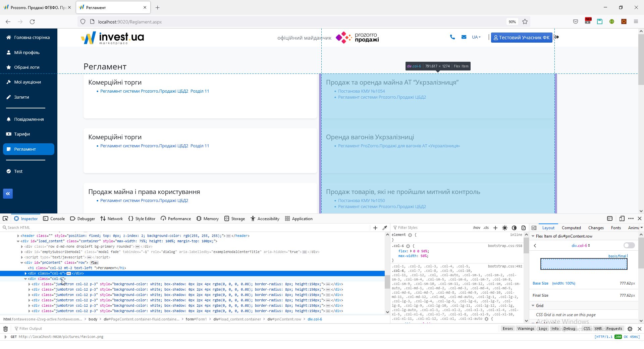This screenshot has width=644, height=349.
Task: Open the Розділ 11 link in first card
Action: (200, 91)
